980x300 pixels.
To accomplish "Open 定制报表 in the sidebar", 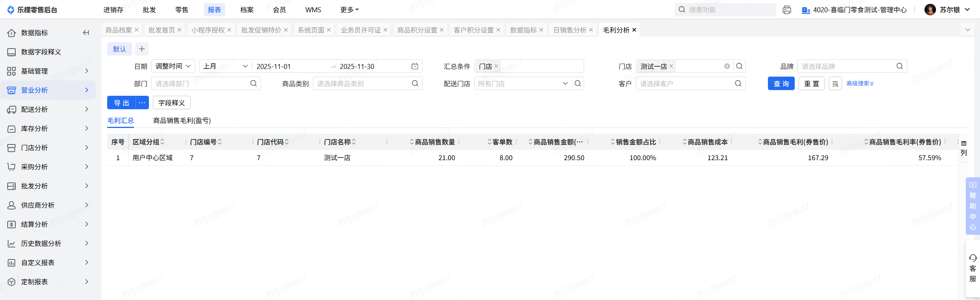I will [48, 282].
